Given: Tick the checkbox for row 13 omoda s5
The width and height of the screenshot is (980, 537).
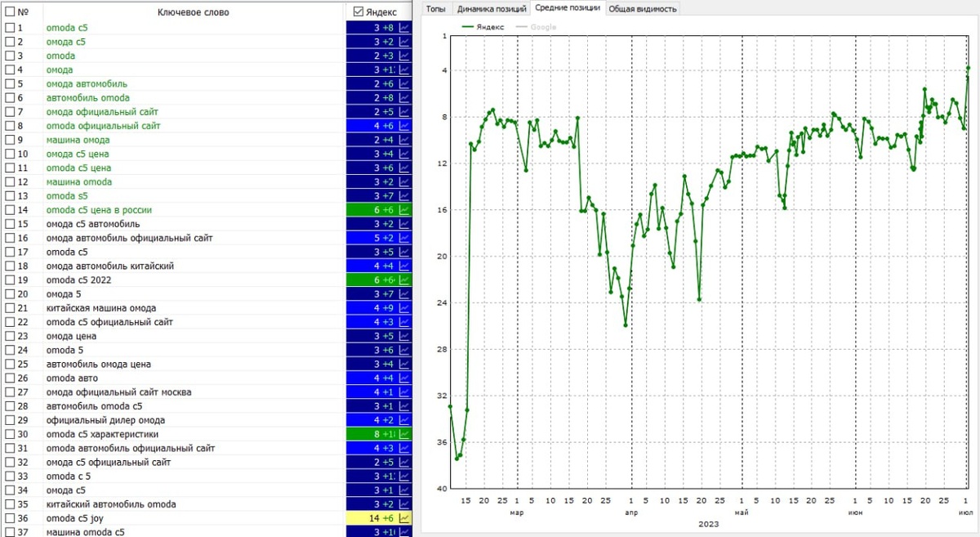Looking at the screenshot, I should 10,195.
